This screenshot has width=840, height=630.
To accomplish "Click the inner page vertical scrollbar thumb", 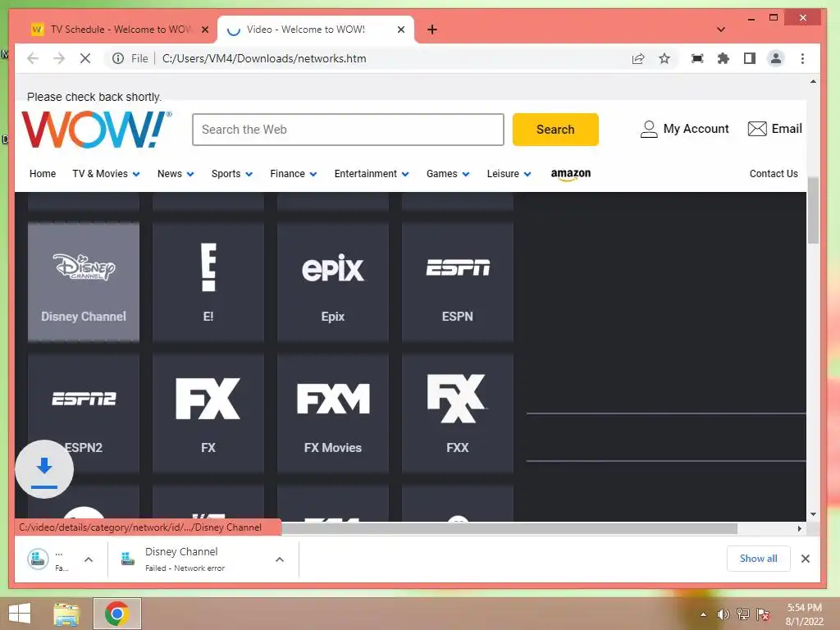I will [813, 210].
